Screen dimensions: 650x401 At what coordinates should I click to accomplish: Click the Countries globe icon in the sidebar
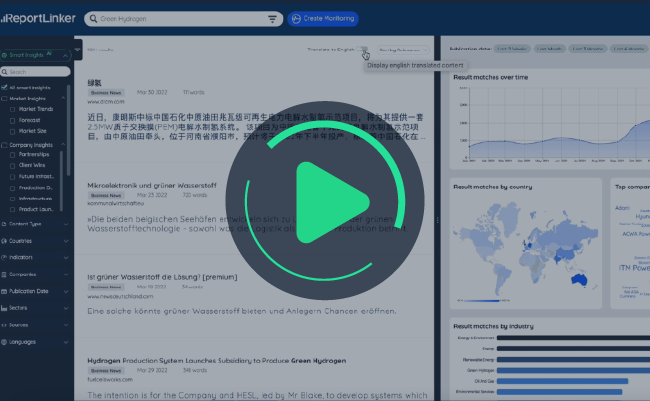[x=4, y=241]
